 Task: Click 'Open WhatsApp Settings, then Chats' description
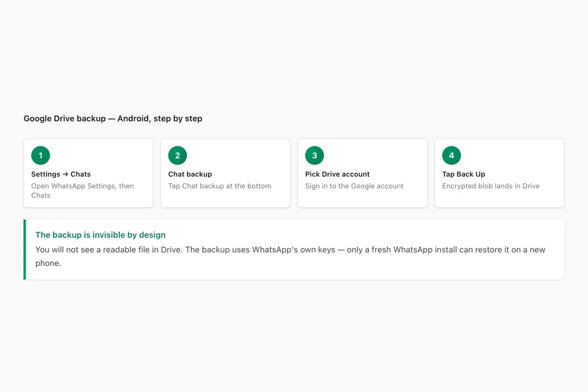tap(82, 191)
